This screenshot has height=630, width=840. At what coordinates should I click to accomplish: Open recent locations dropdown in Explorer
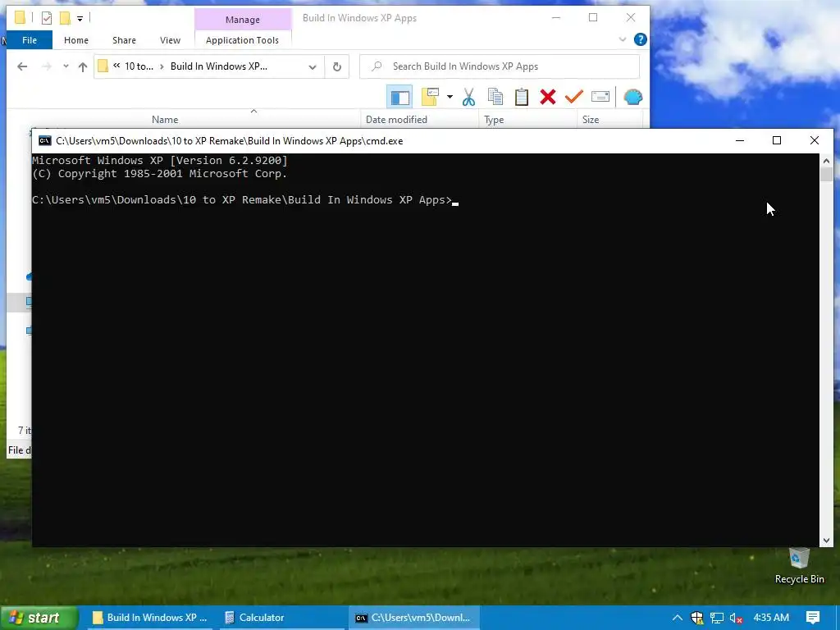click(x=66, y=66)
